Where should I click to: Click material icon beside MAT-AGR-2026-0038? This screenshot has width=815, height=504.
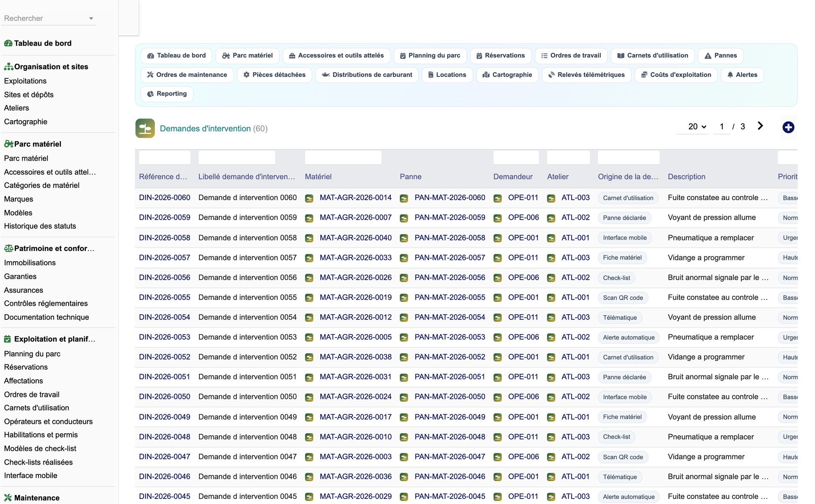point(309,357)
